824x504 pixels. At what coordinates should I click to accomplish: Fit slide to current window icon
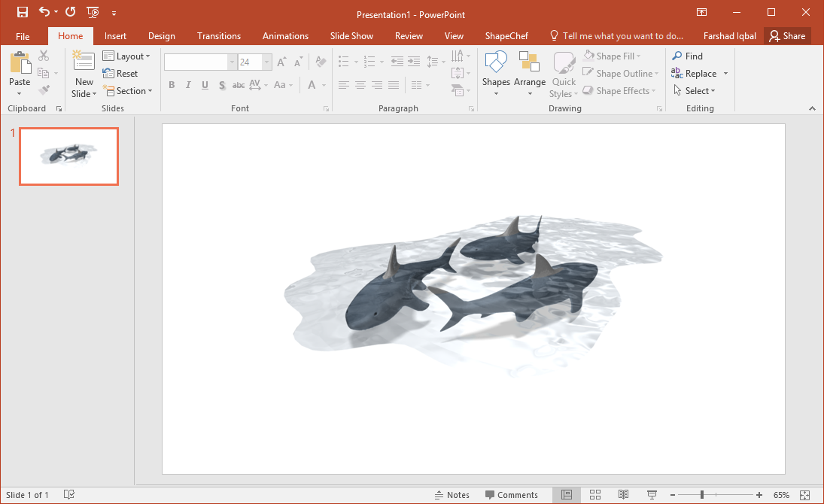click(805, 494)
